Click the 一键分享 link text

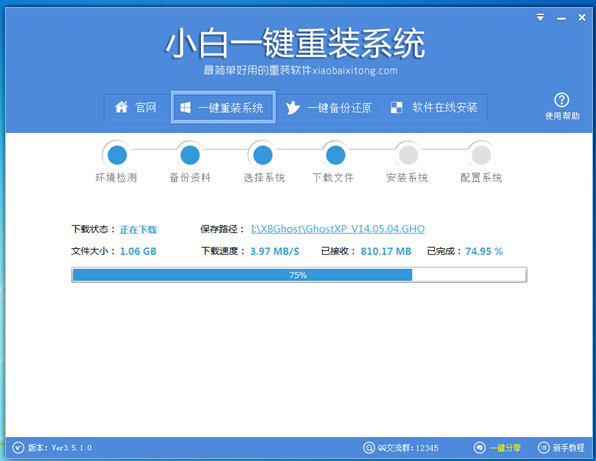point(505,448)
